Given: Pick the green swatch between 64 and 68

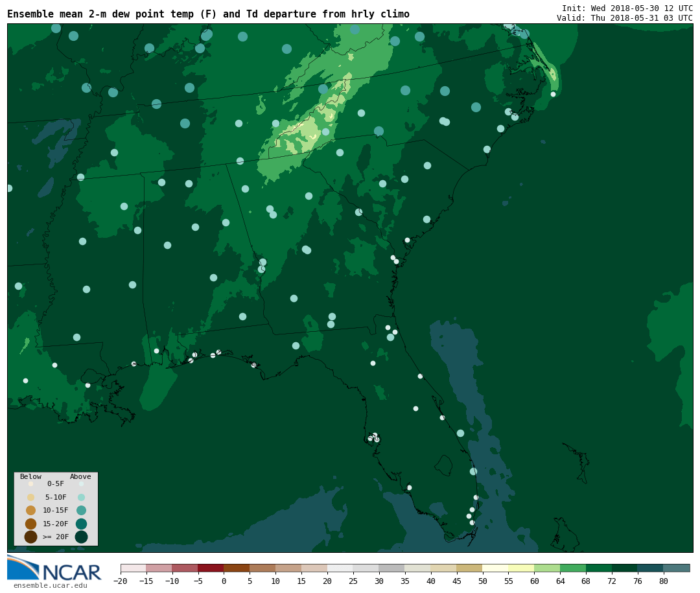Looking at the screenshot, I should tap(573, 568).
